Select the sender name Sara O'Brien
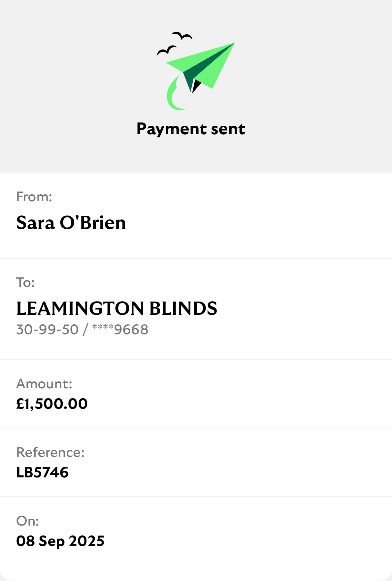Screen dimensions: 392x581 click(x=71, y=223)
